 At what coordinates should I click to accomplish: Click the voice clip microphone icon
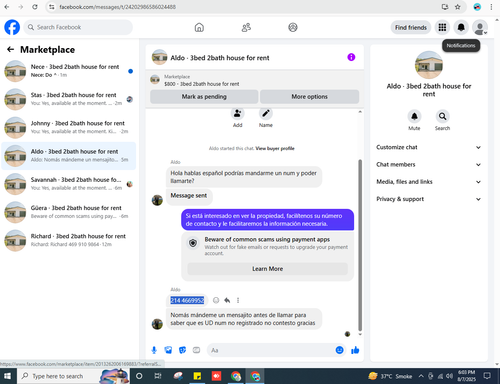click(154, 350)
